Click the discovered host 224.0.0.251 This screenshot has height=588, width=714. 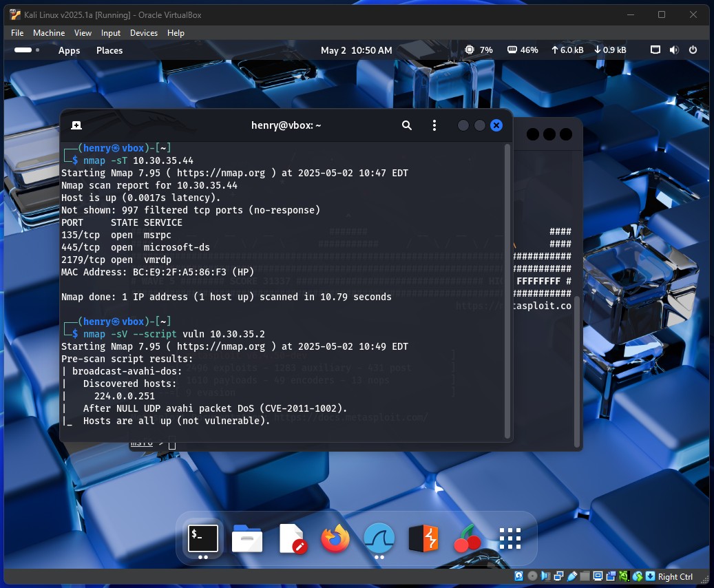pyautogui.click(x=125, y=397)
